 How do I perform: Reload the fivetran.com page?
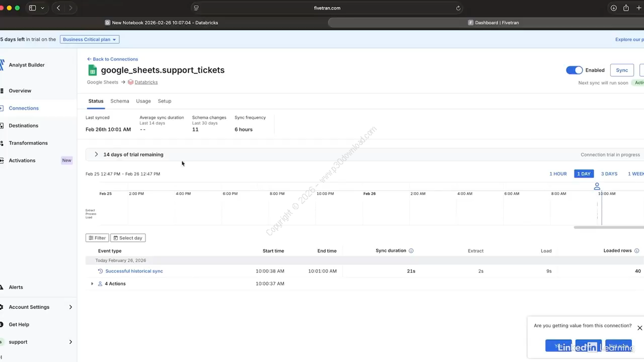(458, 8)
